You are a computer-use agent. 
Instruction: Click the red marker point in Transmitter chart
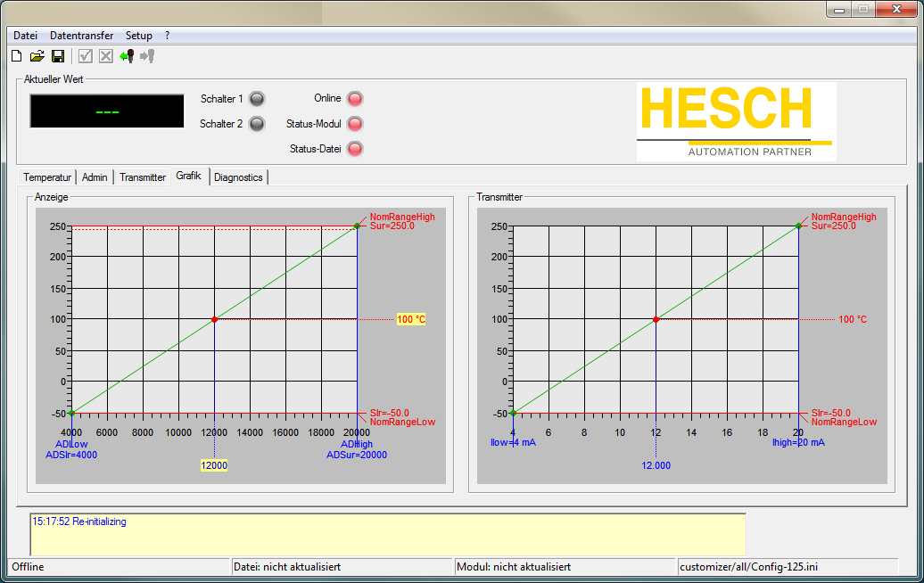click(x=656, y=319)
